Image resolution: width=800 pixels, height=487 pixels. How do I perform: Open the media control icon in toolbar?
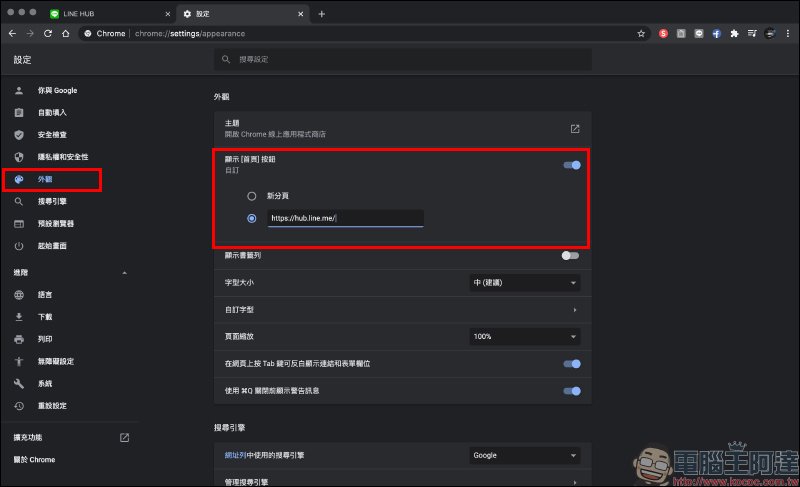click(752, 34)
